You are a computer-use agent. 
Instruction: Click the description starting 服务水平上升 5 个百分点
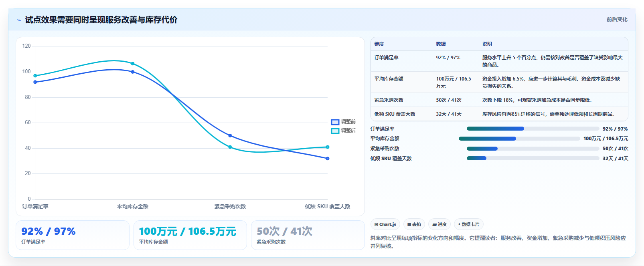[553, 61]
